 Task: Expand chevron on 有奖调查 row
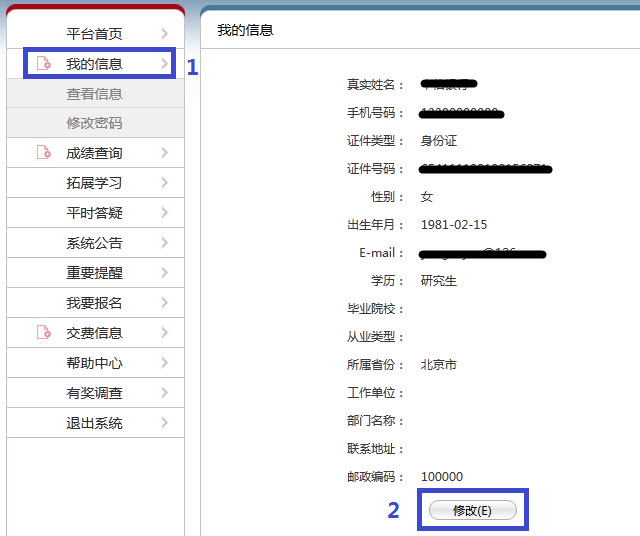164,393
